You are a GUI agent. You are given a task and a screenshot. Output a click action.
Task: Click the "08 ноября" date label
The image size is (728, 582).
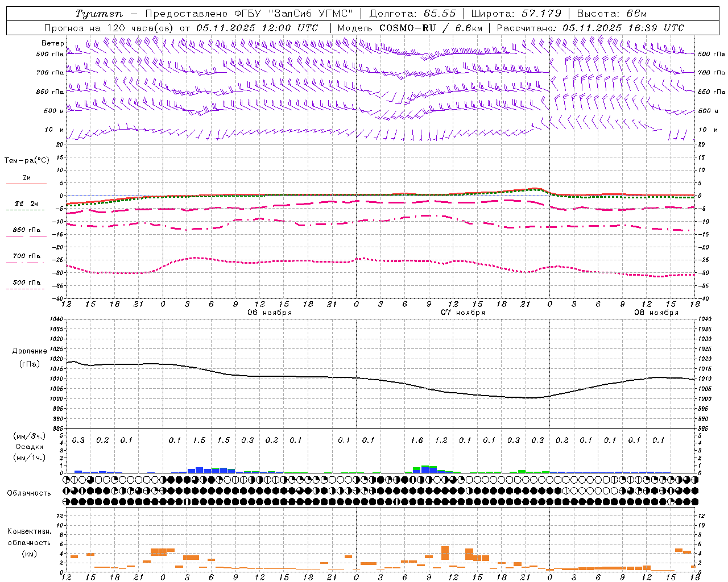point(656,313)
